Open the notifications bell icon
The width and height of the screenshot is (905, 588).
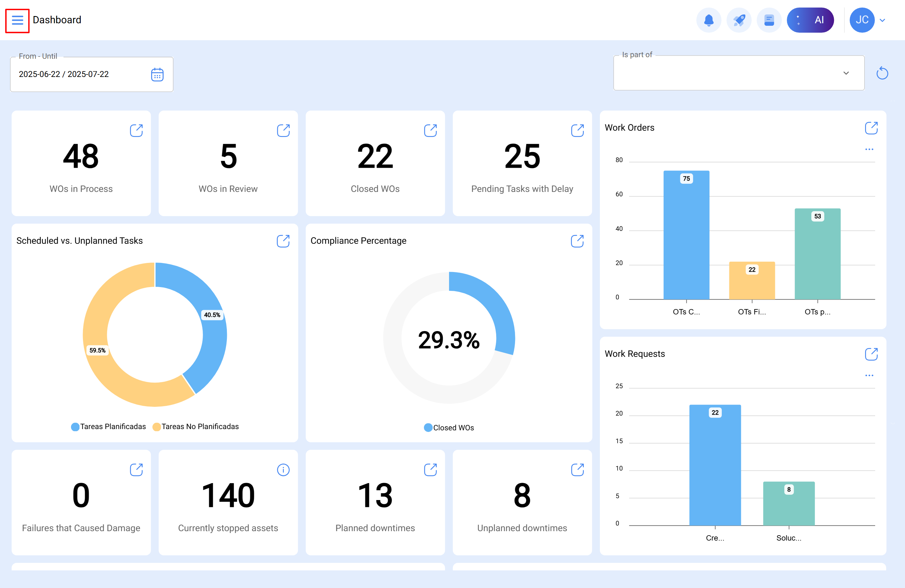709,20
